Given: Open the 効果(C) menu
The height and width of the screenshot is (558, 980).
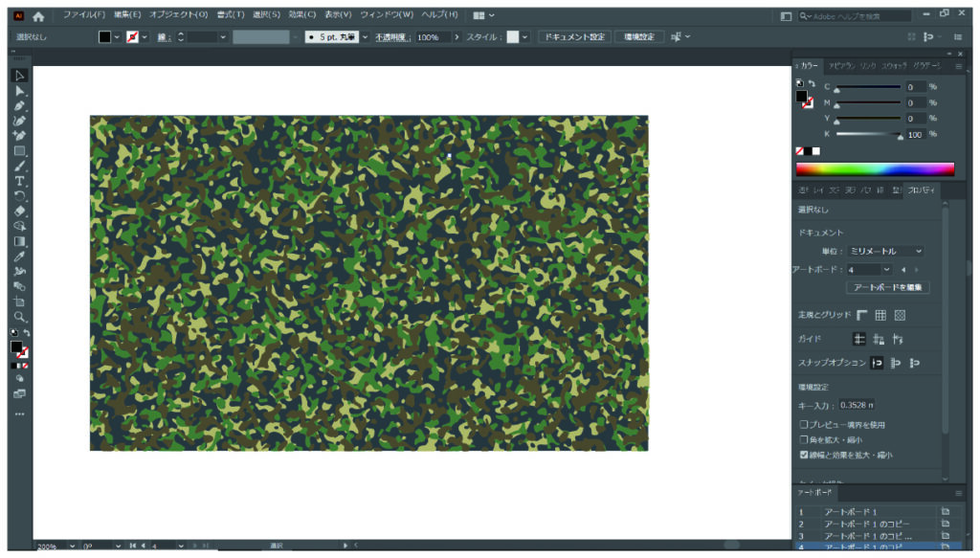Looking at the screenshot, I should coord(301,15).
